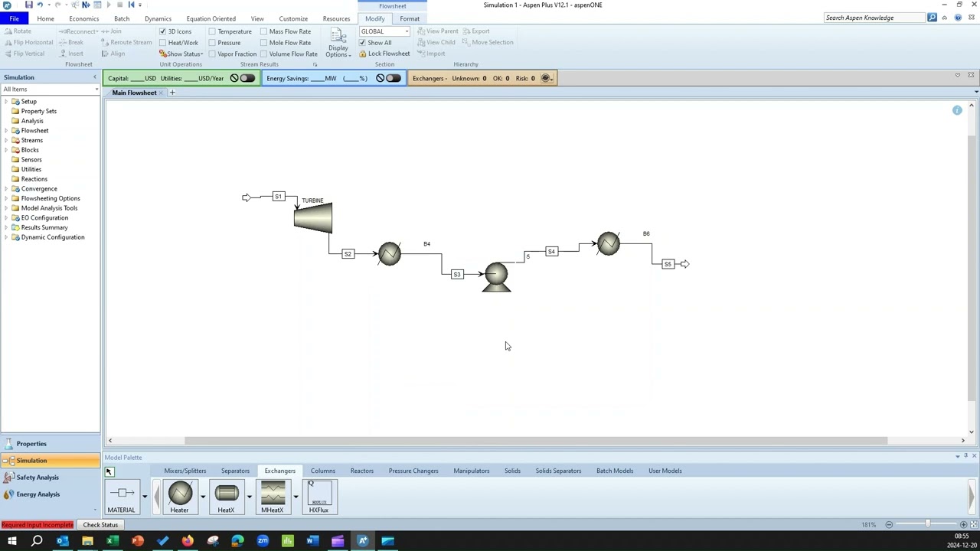Image resolution: width=980 pixels, height=551 pixels.
Task: Open the All Items filter dropdown
Action: (x=96, y=90)
